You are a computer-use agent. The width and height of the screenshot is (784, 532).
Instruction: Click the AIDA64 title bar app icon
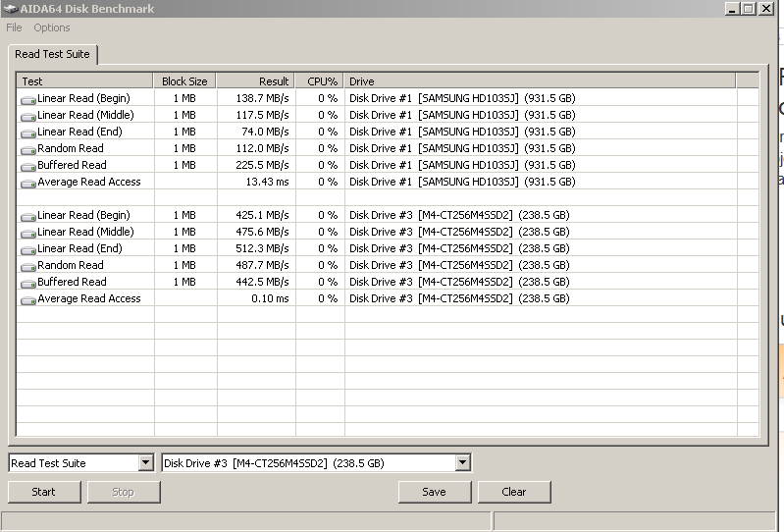coord(10,9)
